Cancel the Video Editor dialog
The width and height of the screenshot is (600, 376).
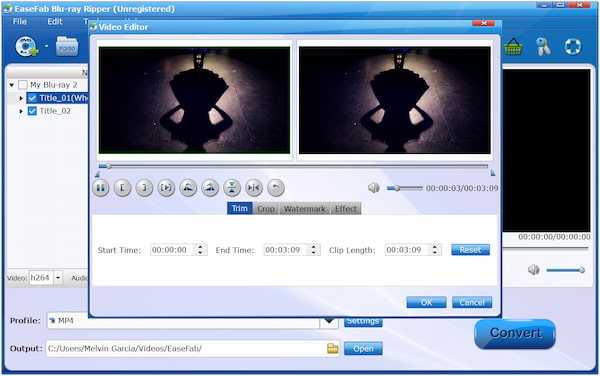(472, 303)
